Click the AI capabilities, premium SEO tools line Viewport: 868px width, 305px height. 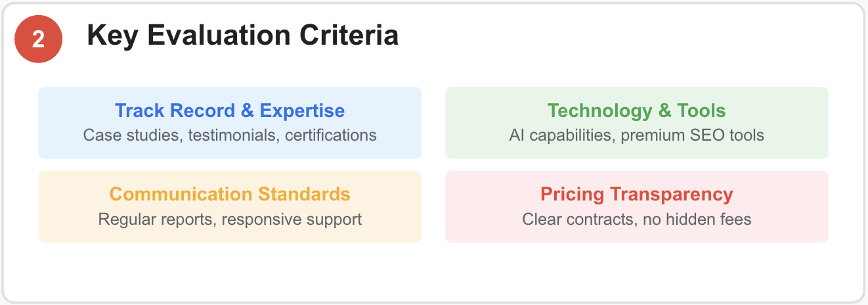click(x=637, y=135)
